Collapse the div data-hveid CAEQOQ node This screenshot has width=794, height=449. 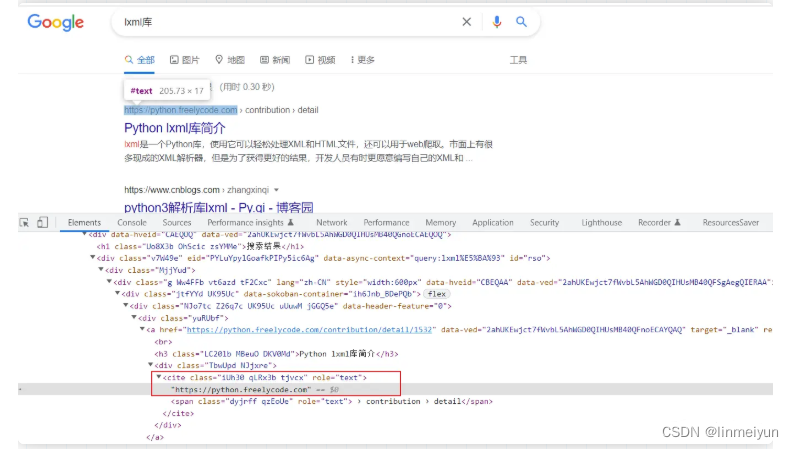[85, 234]
